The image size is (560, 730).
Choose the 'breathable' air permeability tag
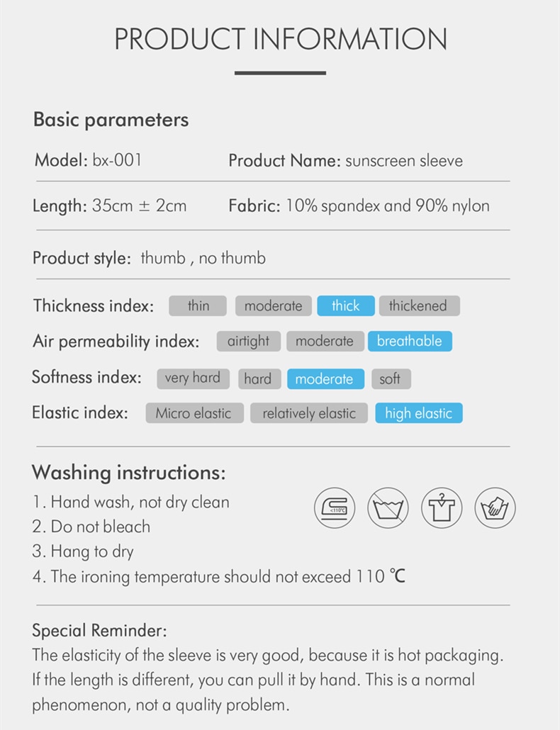coord(410,341)
